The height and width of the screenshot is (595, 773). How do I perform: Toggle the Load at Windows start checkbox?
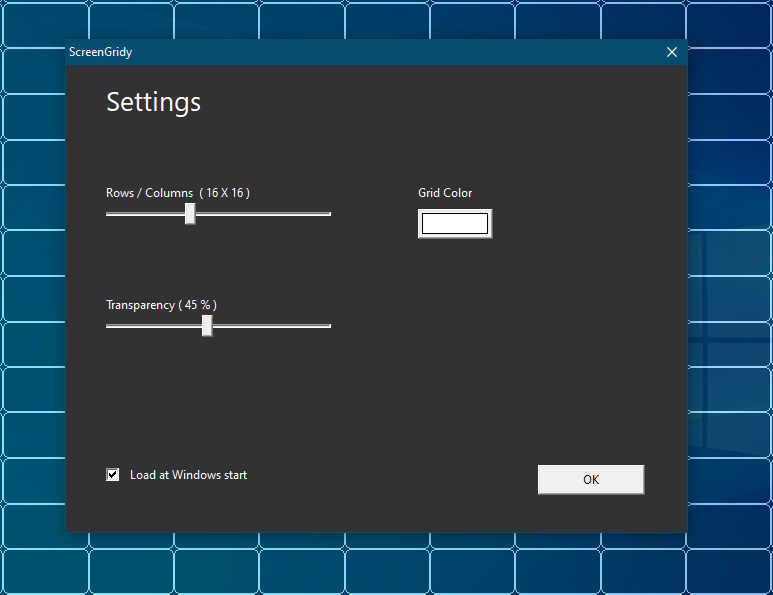(x=113, y=475)
